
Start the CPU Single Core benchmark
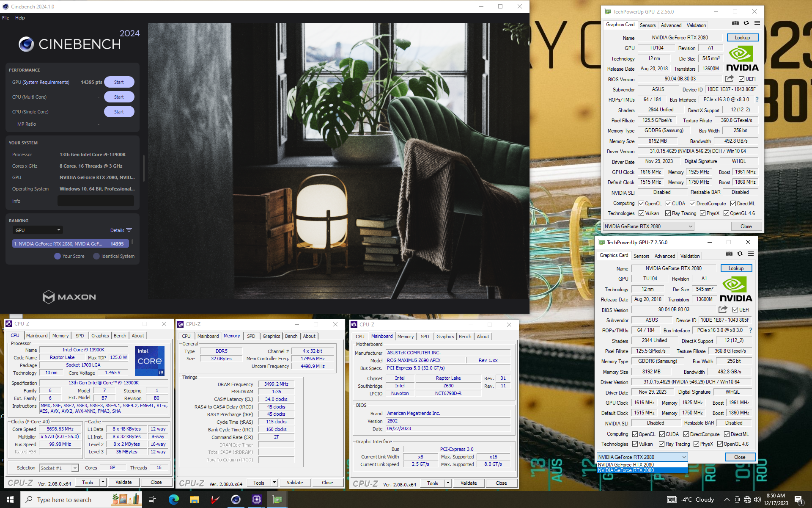click(x=119, y=112)
